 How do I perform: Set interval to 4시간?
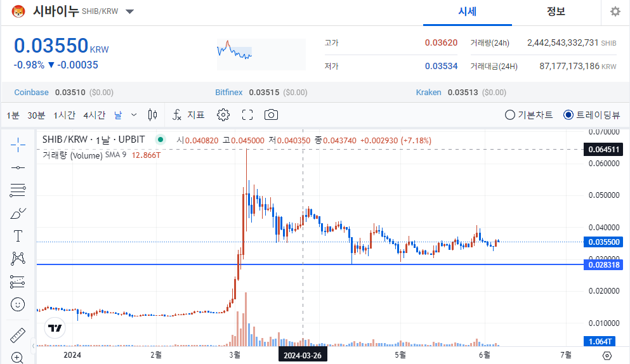click(95, 115)
